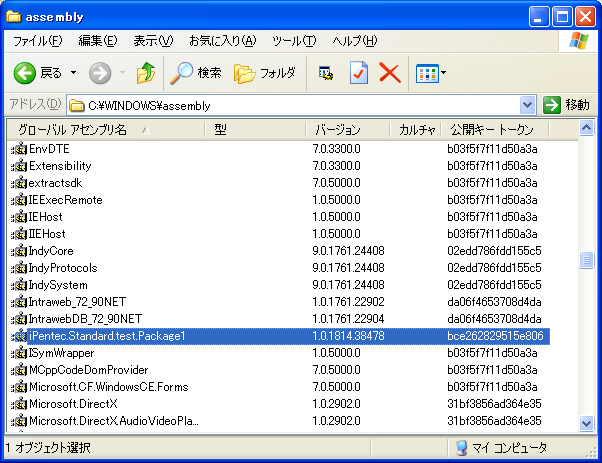Select the Microsoft.DirectX assembly icon
The width and height of the screenshot is (602, 463).
(x=19, y=404)
